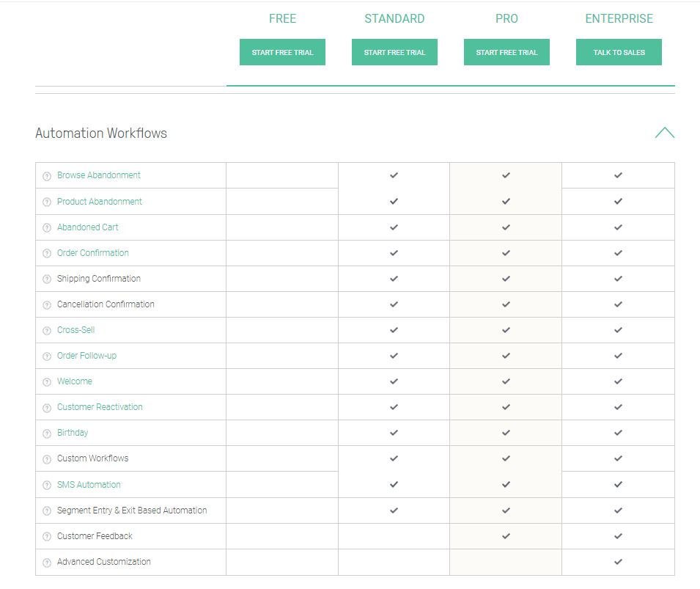Click question mark icon next to Shipping Confirmation

pos(47,279)
